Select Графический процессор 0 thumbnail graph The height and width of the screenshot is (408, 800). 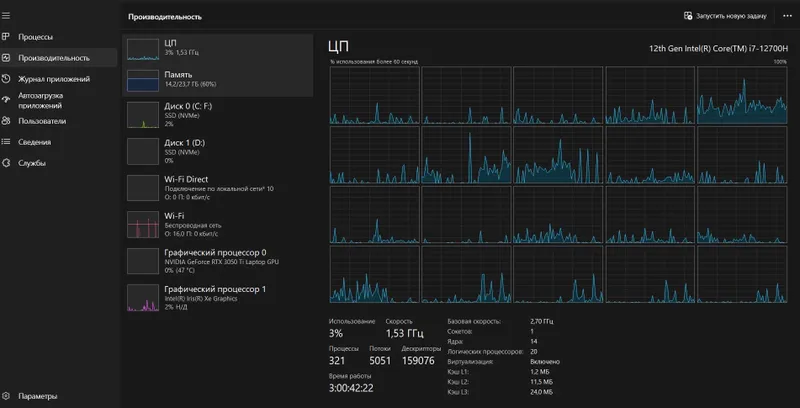tap(143, 261)
